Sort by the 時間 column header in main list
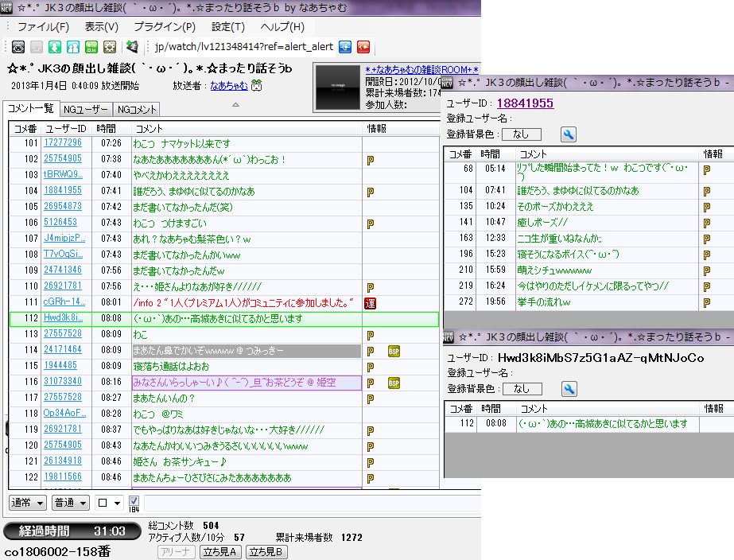Viewport: 734px width, 560px height. [111, 128]
